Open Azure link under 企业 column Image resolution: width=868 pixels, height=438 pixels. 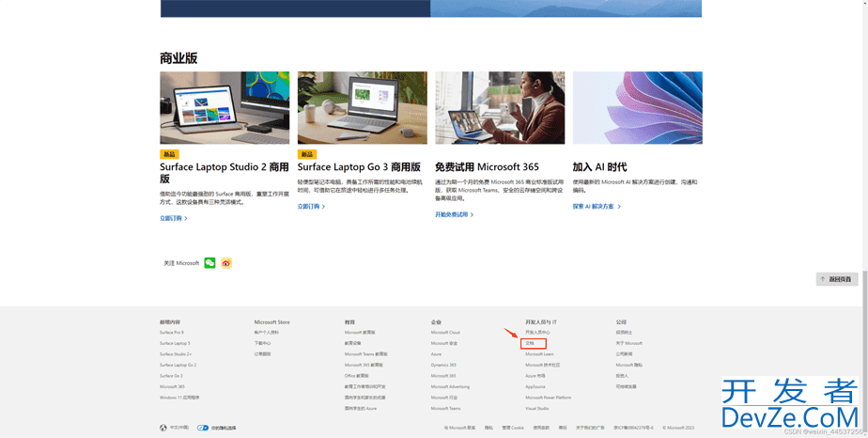[436, 353]
